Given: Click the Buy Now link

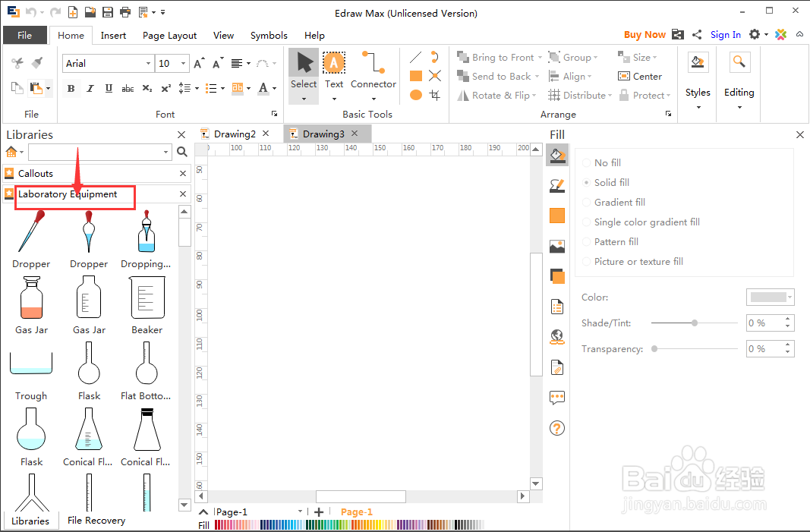Looking at the screenshot, I should (x=645, y=35).
